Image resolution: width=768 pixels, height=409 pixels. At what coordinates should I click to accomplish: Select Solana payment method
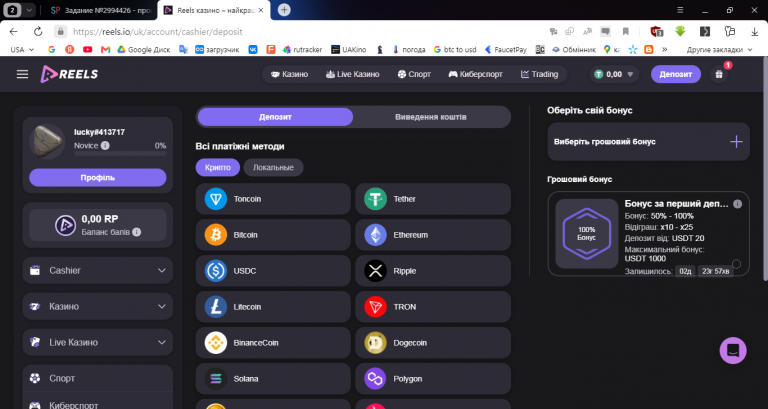(273, 379)
